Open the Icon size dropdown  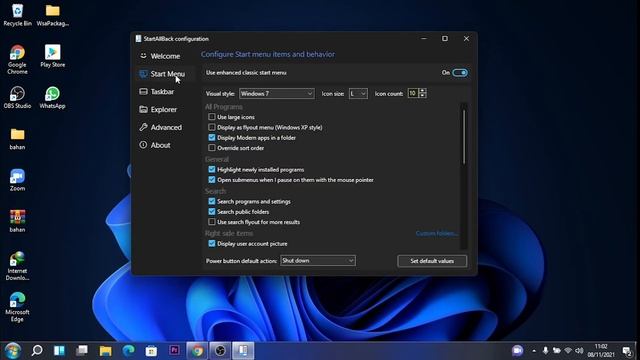[358, 93]
